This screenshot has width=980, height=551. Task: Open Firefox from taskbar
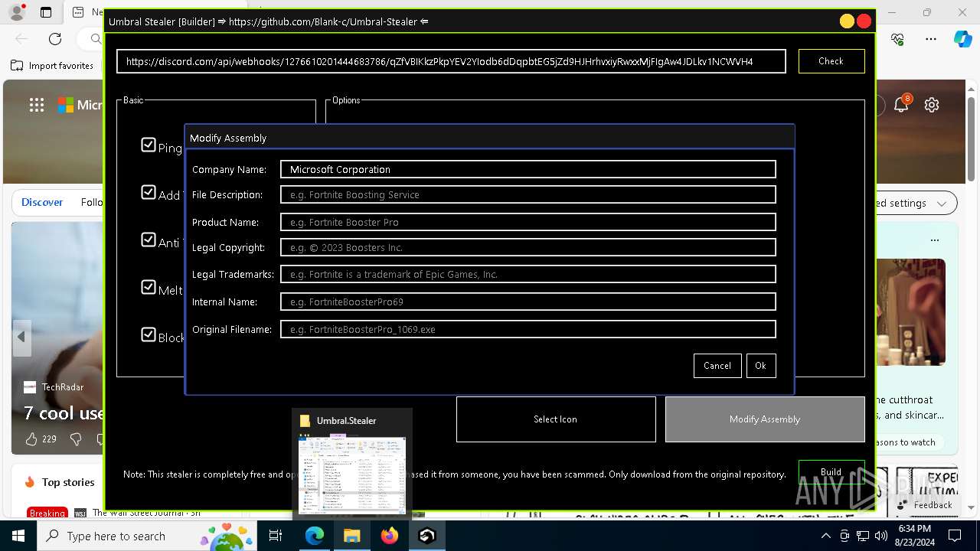click(390, 536)
